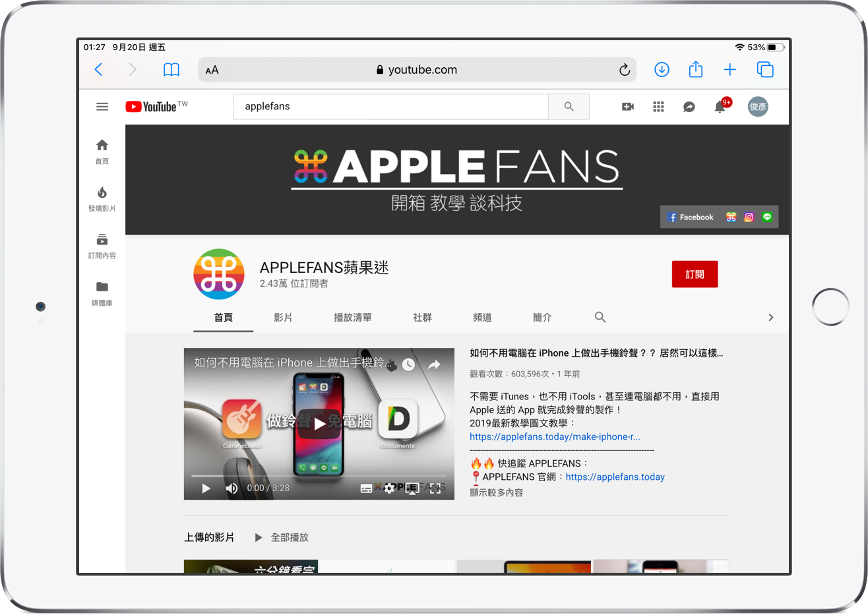Open Safari bookmarks book icon
This screenshot has width=868, height=615.
pos(171,70)
